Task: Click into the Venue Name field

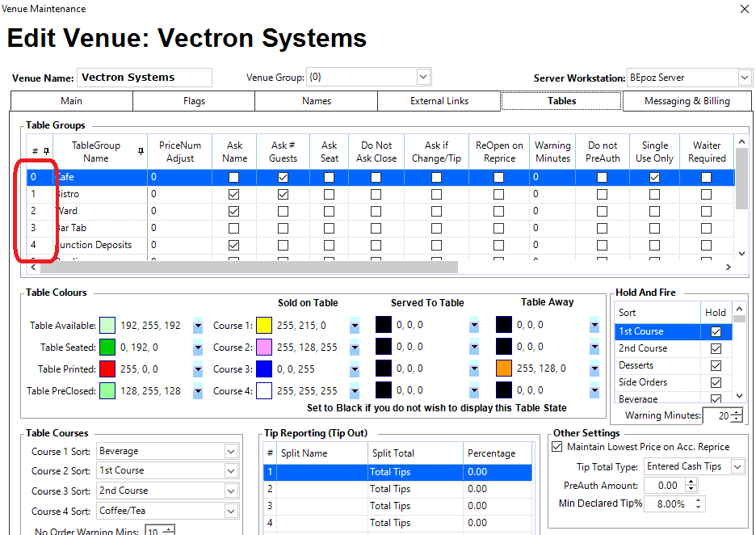Action: click(144, 78)
